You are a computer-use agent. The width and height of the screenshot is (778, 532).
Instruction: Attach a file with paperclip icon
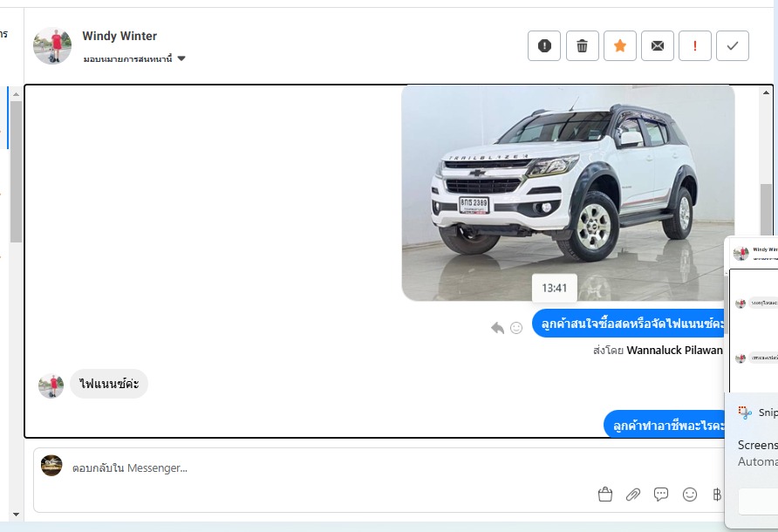[633, 494]
